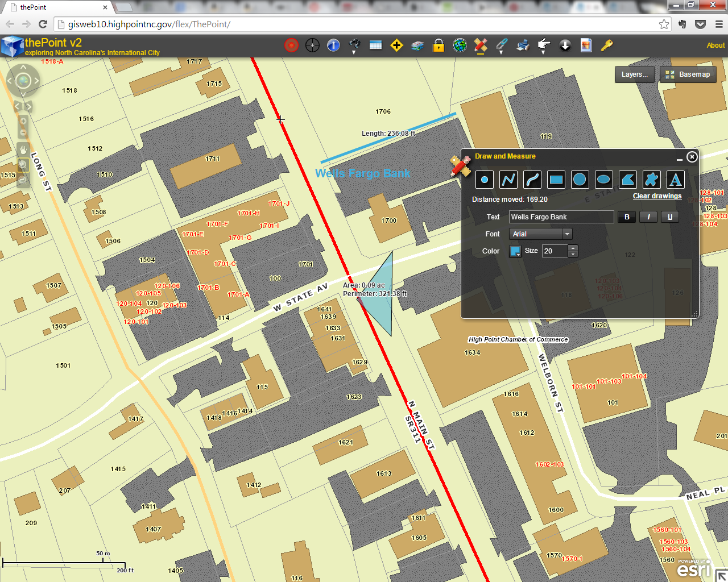Viewport: 728px width, 582px height.
Task: Click the red target icon in toolbar
Action: (291, 45)
